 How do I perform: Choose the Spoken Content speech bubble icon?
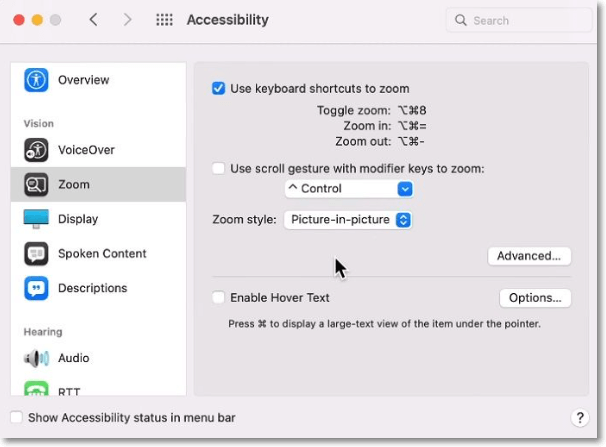pyautogui.click(x=36, y=253)
